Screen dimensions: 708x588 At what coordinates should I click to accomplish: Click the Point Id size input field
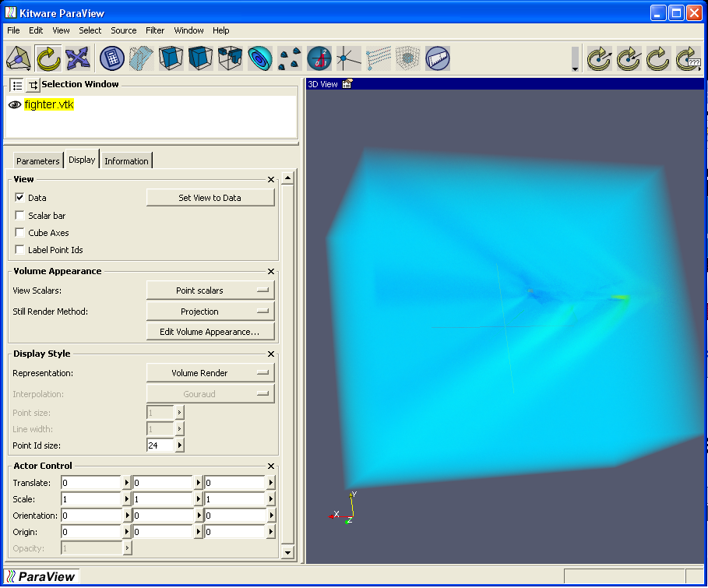(x=160, y=445)
